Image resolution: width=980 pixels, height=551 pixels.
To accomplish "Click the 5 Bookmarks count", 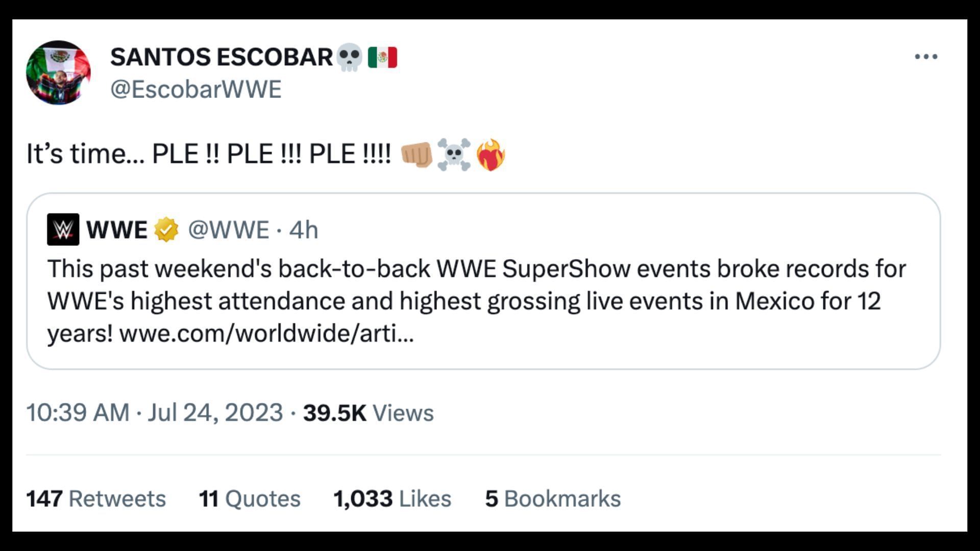I will pyautogui.click(x=553, y=498).
